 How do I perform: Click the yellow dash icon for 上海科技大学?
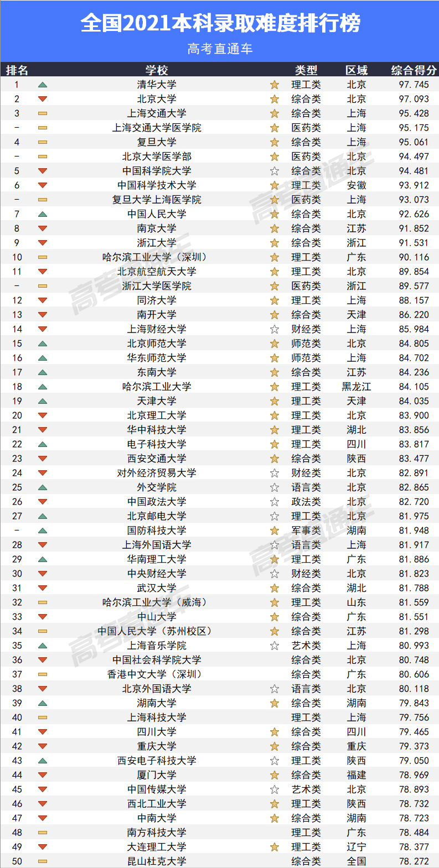coord(43,718)
